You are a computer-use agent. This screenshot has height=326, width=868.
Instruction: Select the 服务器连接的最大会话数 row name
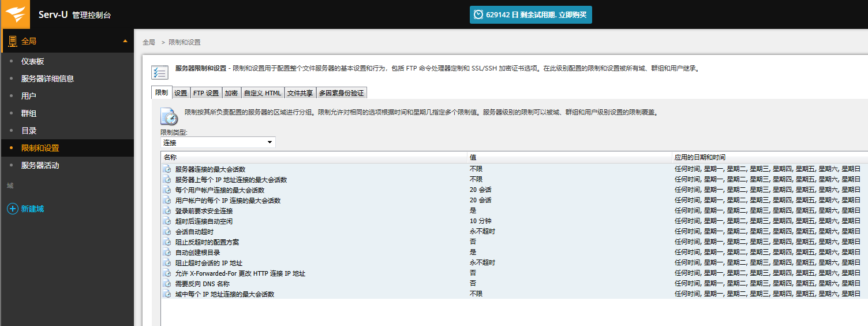(x=210, y=169)
